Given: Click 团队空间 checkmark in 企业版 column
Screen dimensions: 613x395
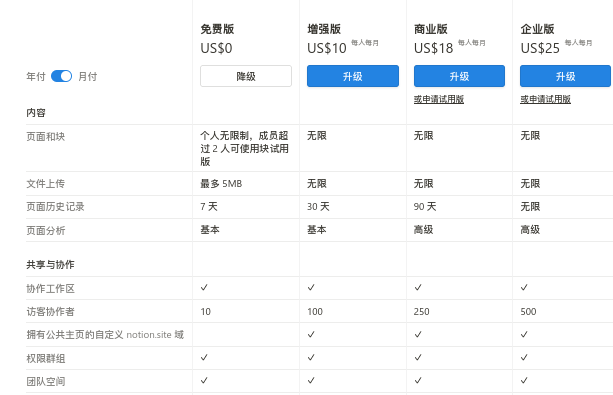Looking at the screenshot, I should pyautogui.click(x=524, y=380).
